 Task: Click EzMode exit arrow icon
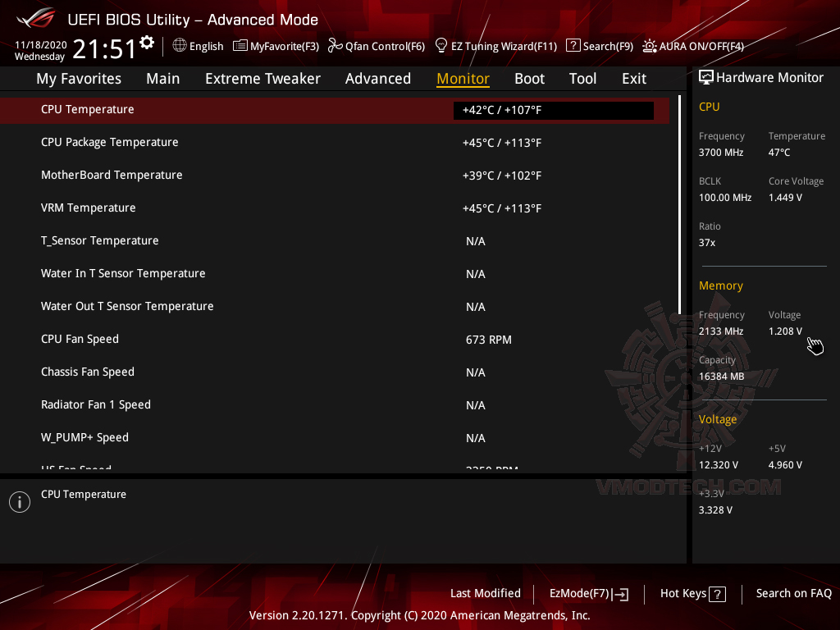(x=620, y=594)
